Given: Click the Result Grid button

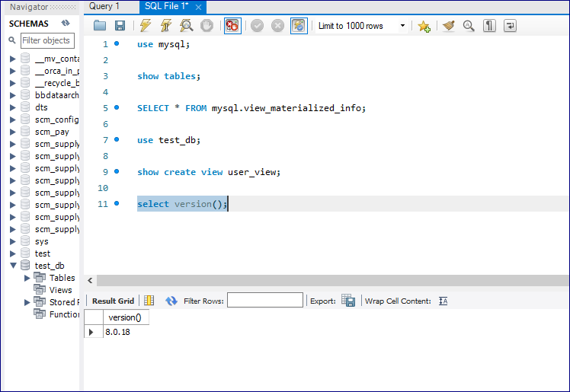Looking at the screenshot, I should click(113, 301).
